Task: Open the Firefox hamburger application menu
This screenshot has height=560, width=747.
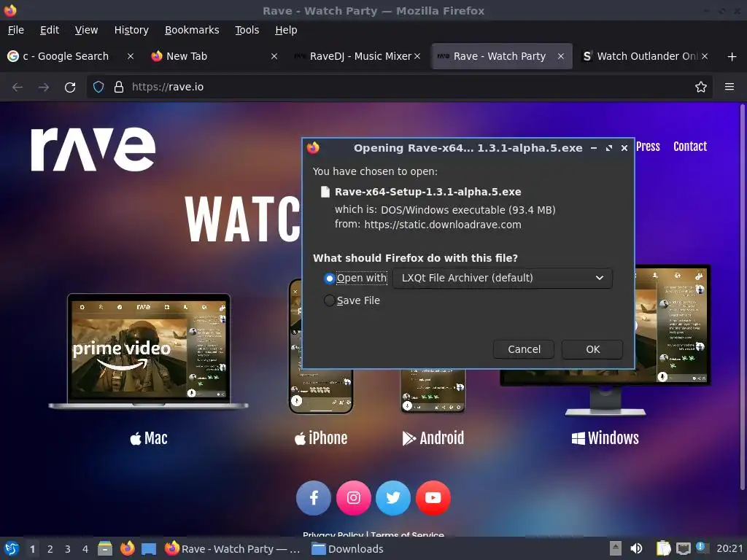Action: (x=729, y=87)
